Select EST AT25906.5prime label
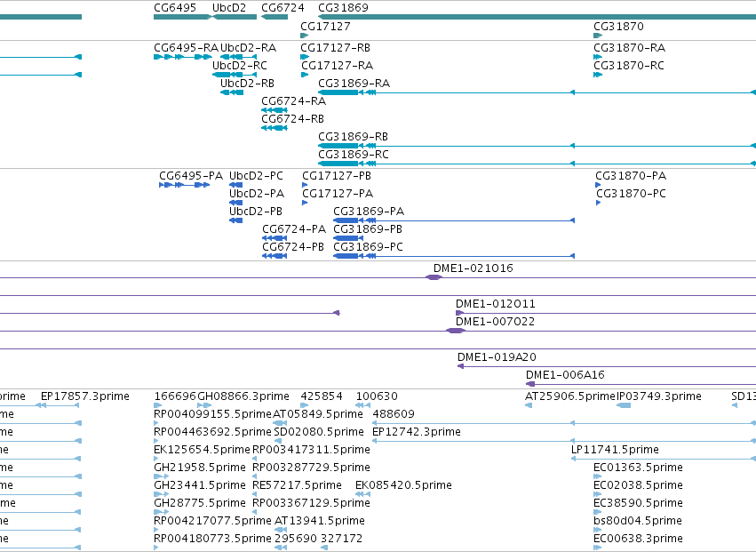This screenshot has height=552, width=756. [570, 396]
